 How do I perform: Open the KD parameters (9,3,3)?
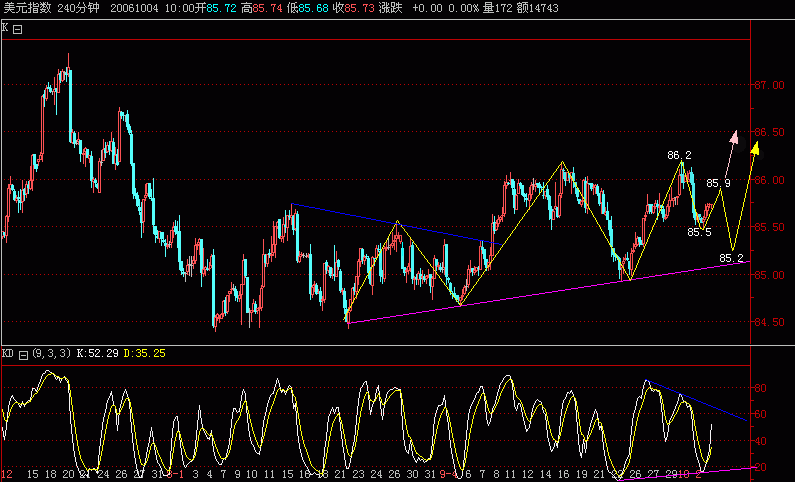point(52,353)
